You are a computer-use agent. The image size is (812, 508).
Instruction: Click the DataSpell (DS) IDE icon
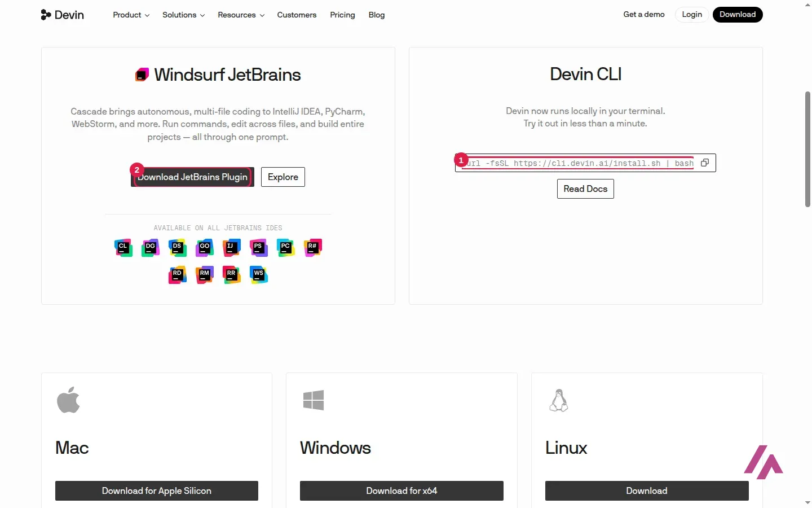click(177, 248)
